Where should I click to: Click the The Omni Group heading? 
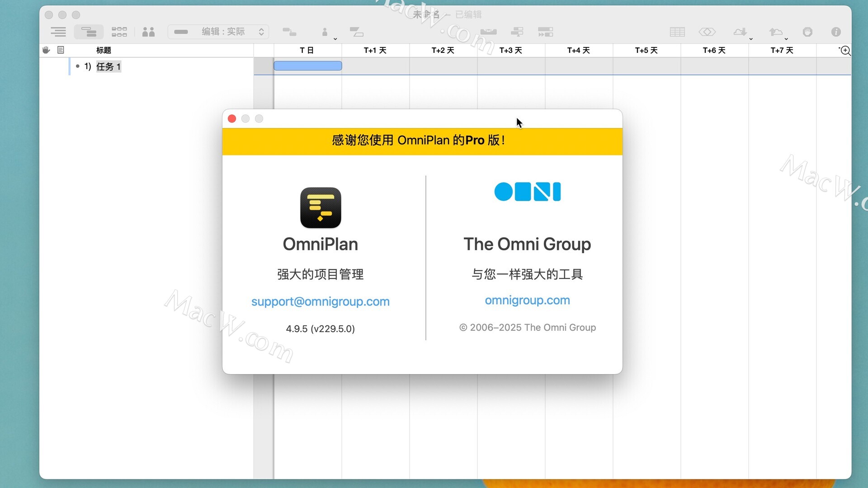coord(527,244)
